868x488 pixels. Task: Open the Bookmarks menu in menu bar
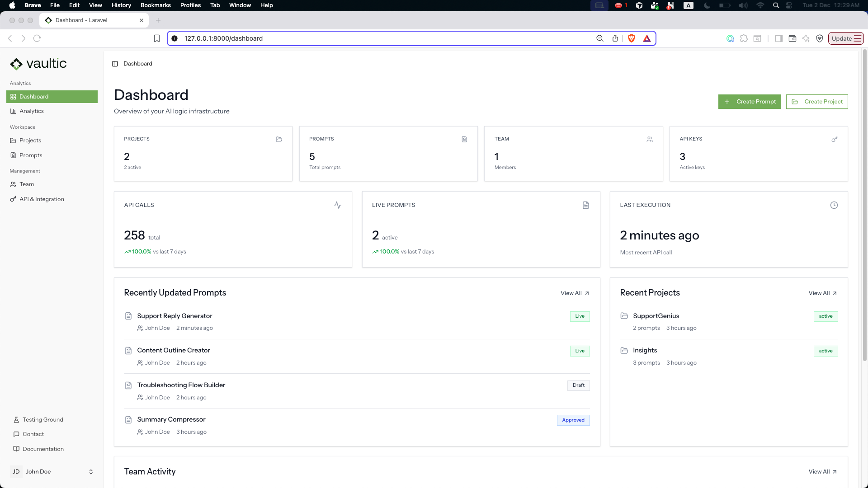pyautogui.click(x=155, y=5)
